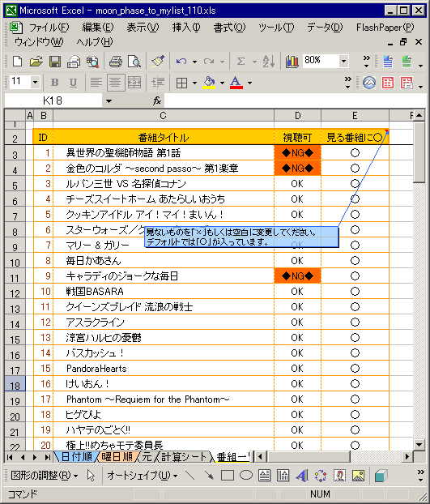Switch to the 曜日順 sheet tab
The height and width of the screenshot is (504, 430).
pyautogui.click(x=117, y=457)
